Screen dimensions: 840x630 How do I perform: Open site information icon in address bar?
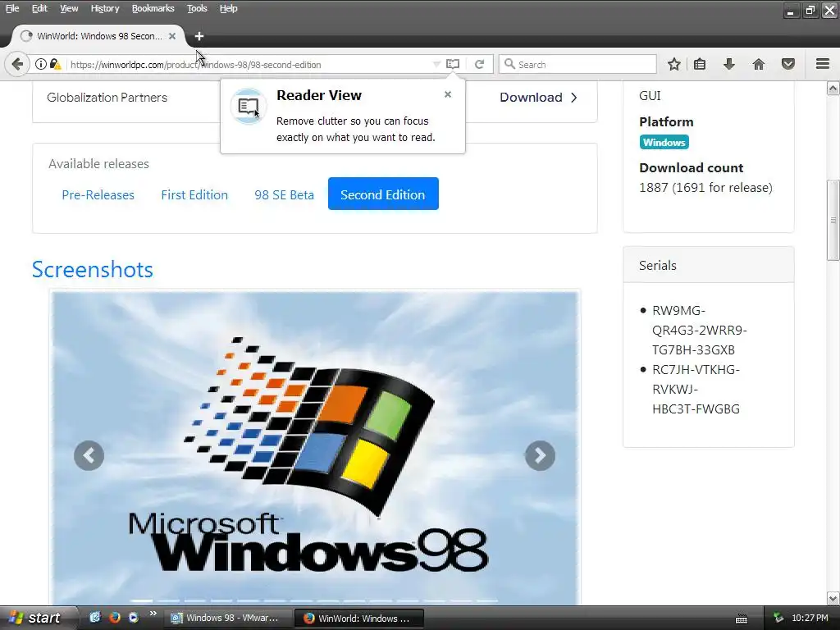(41, 64)
